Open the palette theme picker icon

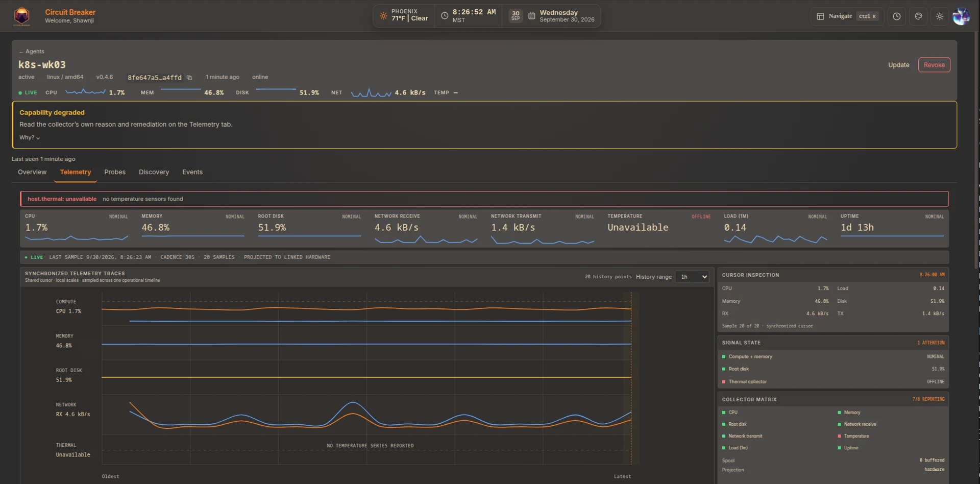[918, 16]
